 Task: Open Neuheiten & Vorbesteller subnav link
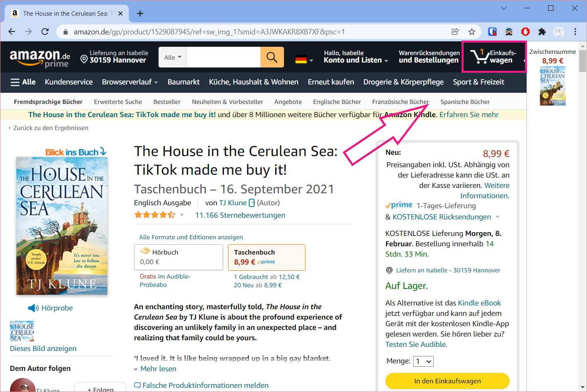pos(227,102)
